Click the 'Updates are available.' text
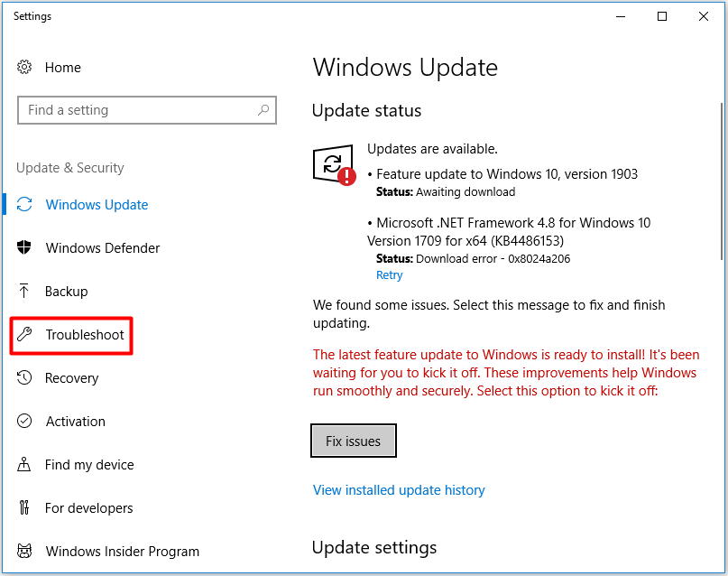 pos(432,149)
